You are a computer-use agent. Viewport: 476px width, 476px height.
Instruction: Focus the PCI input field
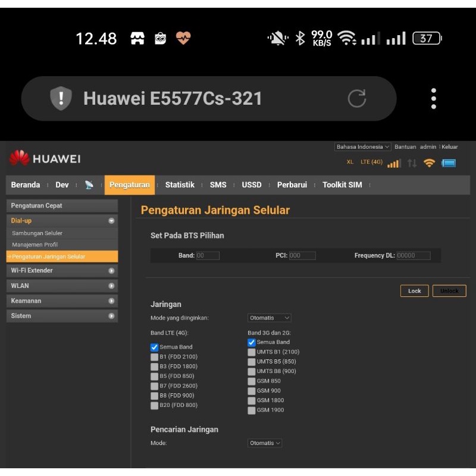(x=302, y=255)
